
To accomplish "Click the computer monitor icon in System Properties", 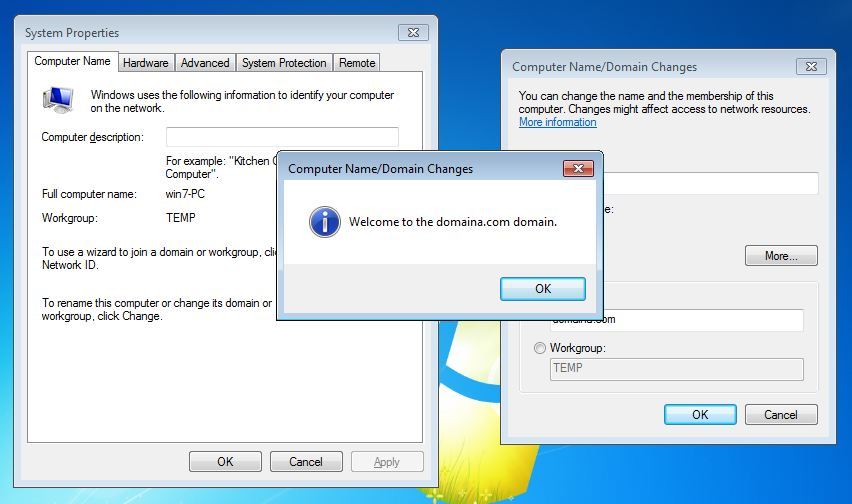I will 58,99.
